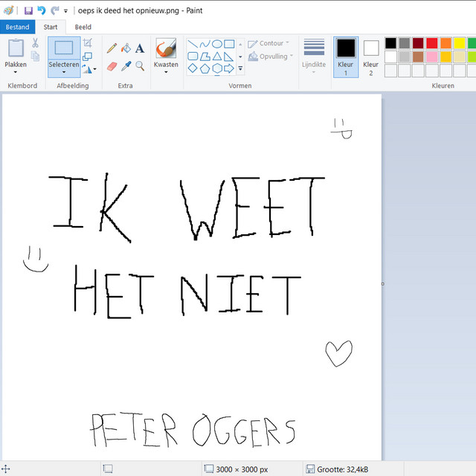This screenshot has width=476, height=476.
Task: Select the Pencil tool
Action: pos(112,48)
